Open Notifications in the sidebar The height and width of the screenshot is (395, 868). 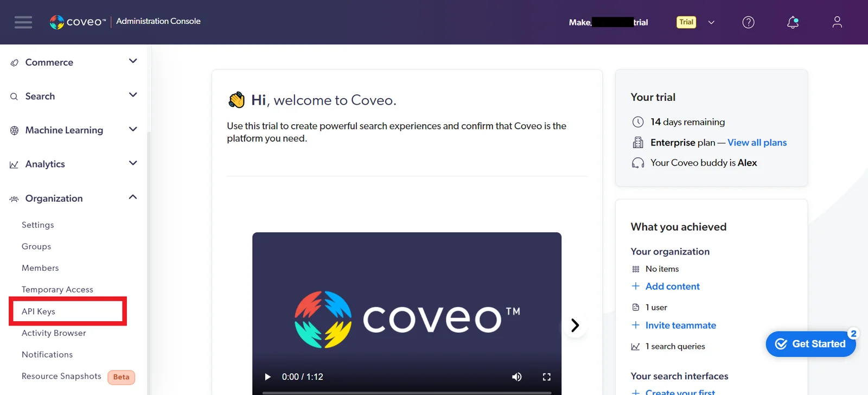pyautogui.click(x=47, y=354)
